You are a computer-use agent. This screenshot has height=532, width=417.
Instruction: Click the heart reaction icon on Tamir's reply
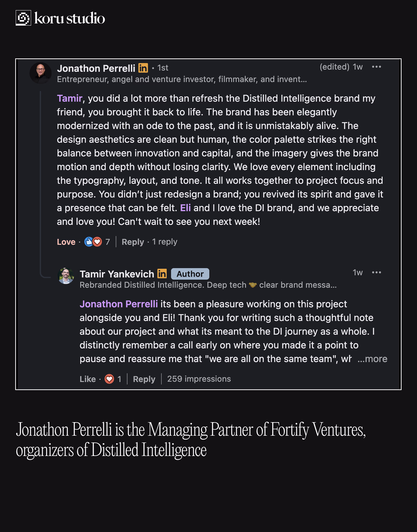[x=109, y=379]
